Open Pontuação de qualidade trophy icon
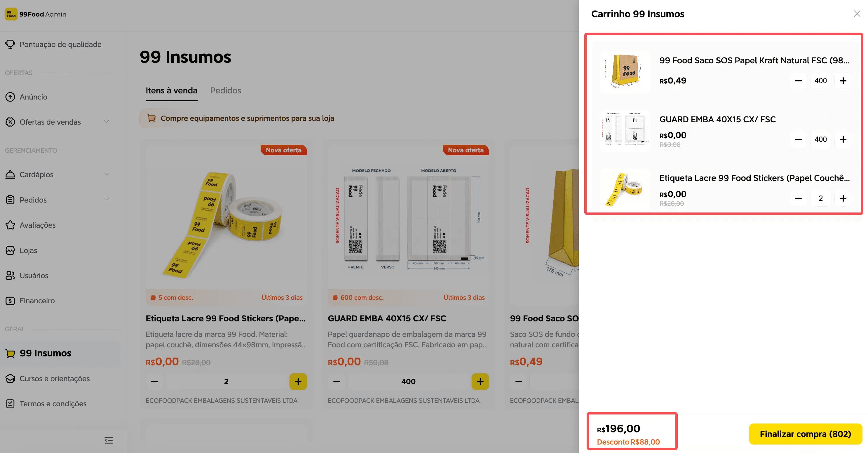 pyautogui.click(x=10, y=44)
